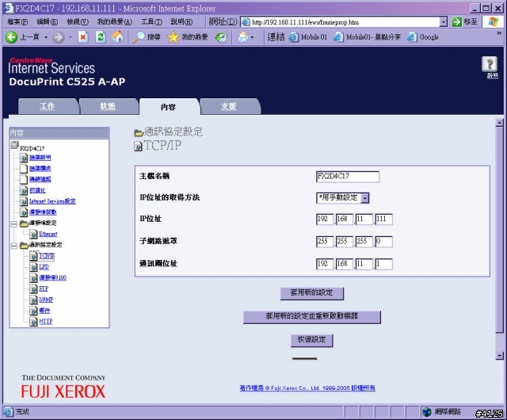The width and height of the screenshot is (507, 420).
Task: Expand the links toolbar overflow chevron
Action: pyautogui.click(x=498, y=33)
